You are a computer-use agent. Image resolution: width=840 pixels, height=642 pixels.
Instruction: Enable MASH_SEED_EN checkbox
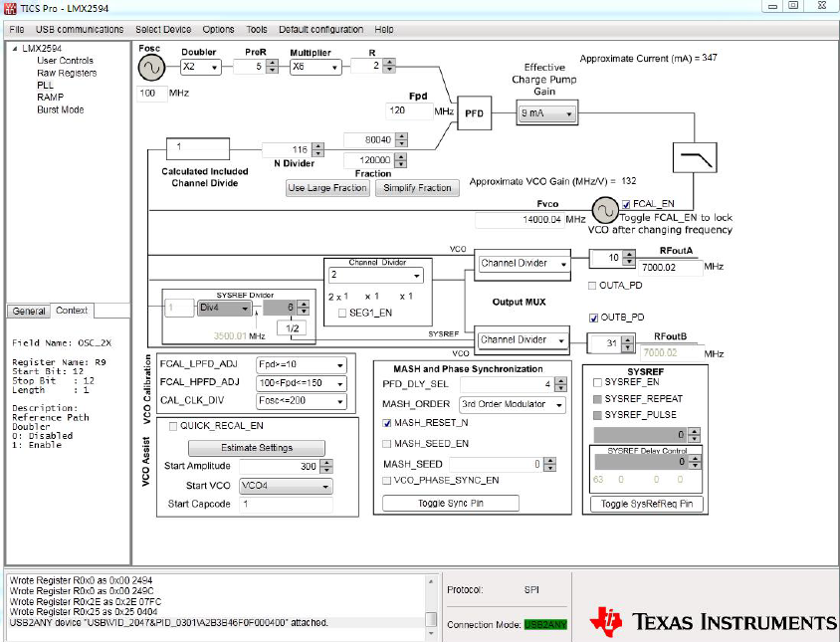387,444
